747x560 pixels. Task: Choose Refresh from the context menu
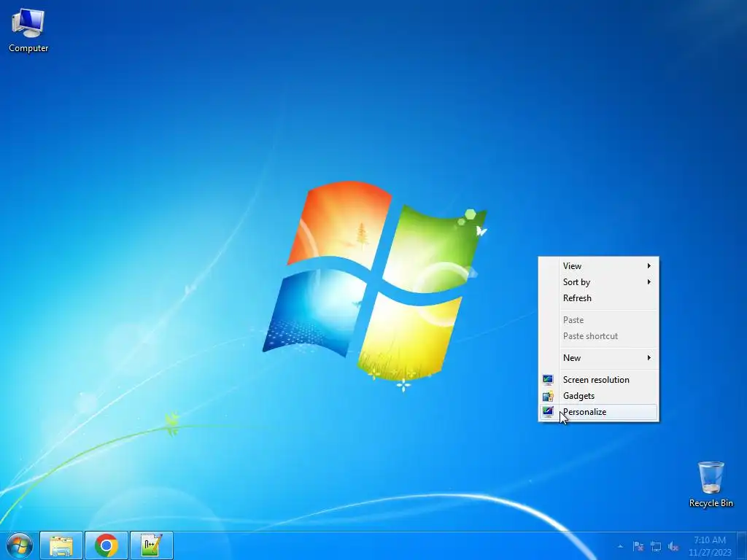(598, 298)
